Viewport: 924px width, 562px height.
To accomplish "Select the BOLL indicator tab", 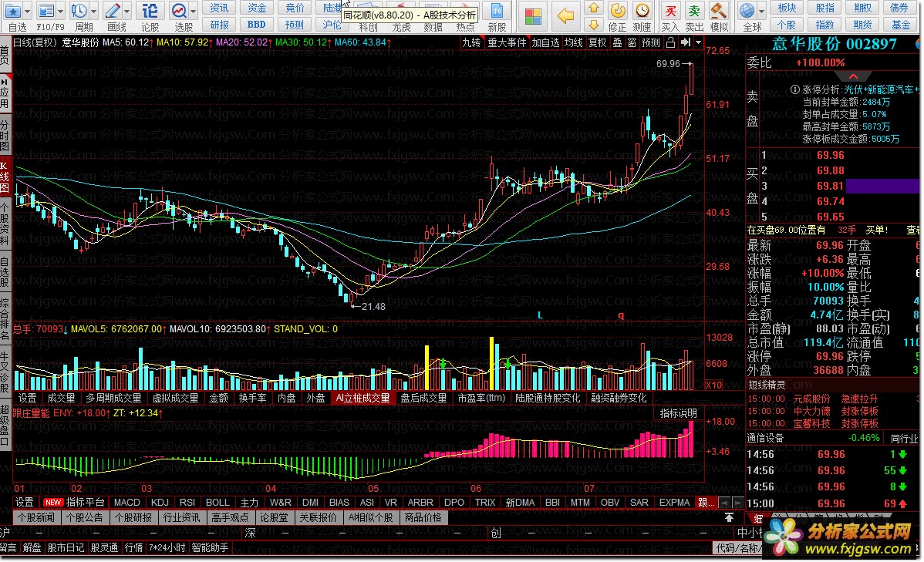I will point(218,503).
